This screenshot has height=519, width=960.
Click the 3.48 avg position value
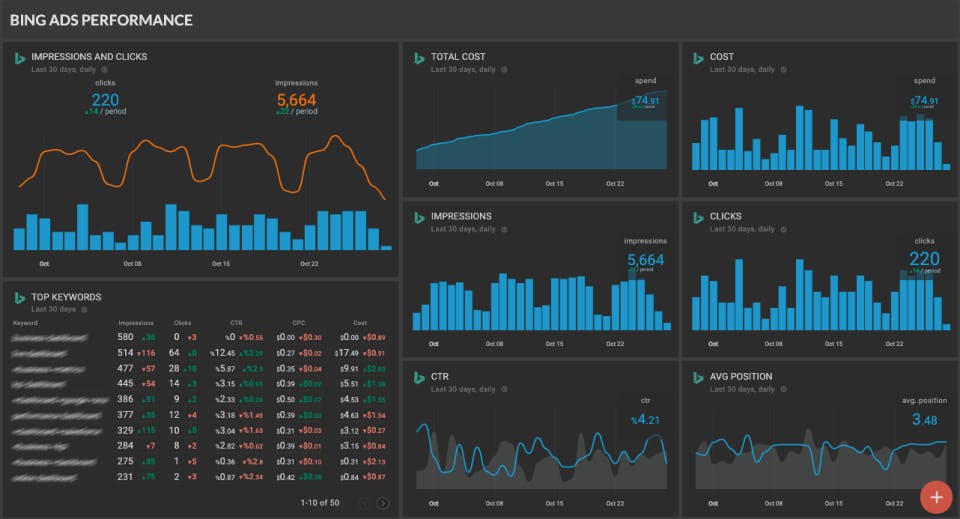tap(924, 420)
